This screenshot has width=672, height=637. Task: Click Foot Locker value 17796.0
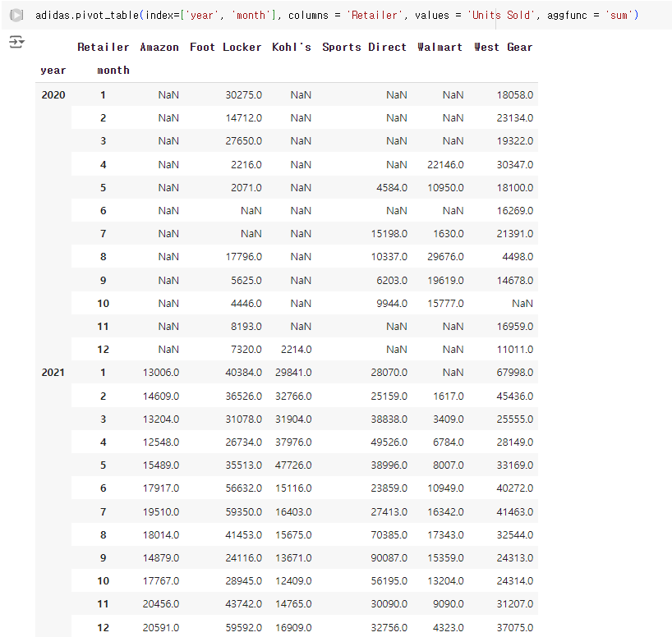(x=243, y=257)
